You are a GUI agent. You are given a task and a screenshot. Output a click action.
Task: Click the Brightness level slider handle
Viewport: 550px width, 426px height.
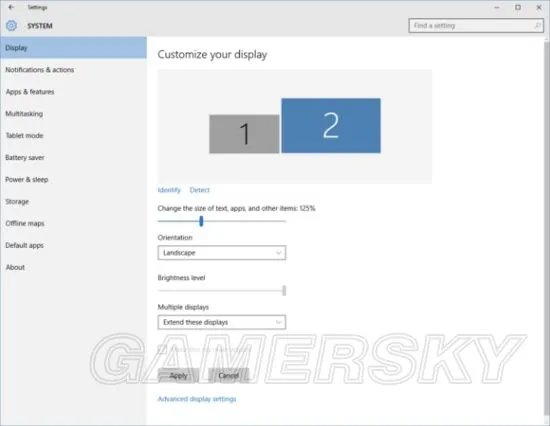[284, 291]
